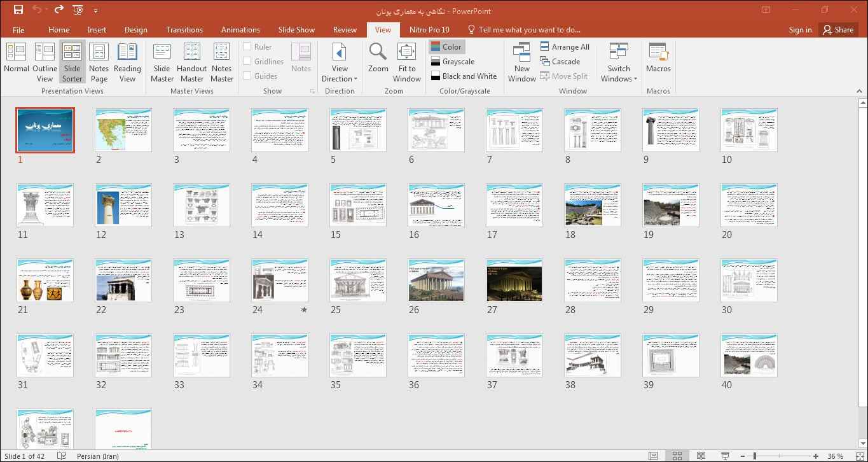Open the Reading View
The image size is (868, 462).
point(127,61)
